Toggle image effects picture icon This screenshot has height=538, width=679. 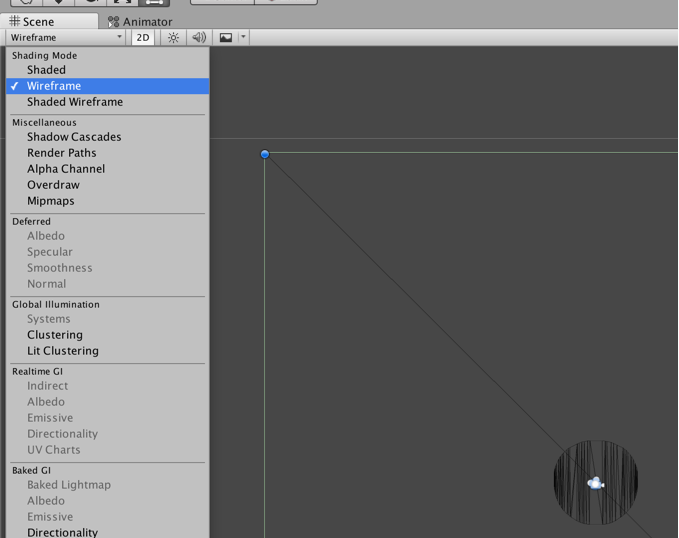(x=226, y=38)
